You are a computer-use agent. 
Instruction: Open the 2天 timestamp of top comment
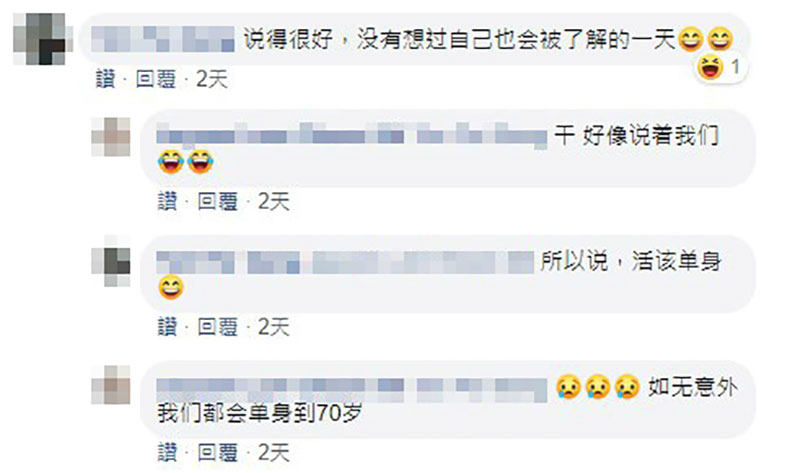(x=212, y=79)
